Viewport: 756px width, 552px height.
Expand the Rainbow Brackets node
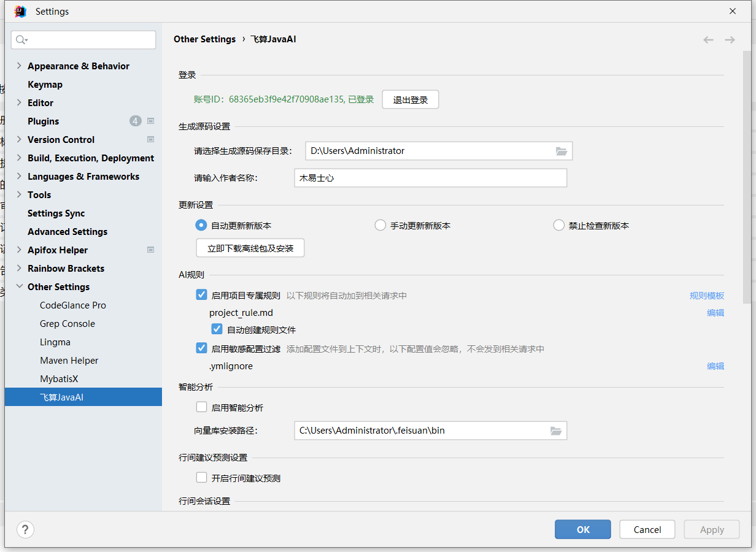(x=18, y=268)
